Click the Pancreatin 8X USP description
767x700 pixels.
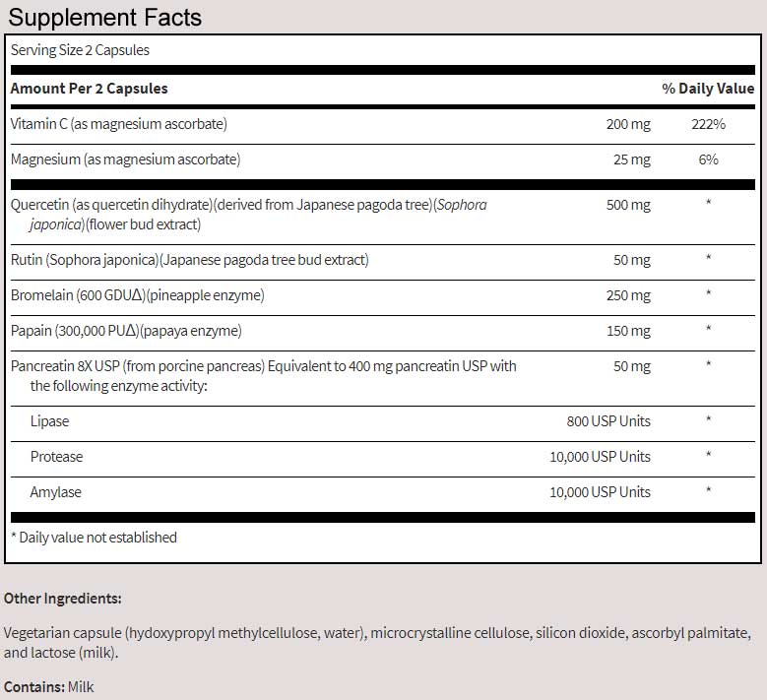[263, 375]
